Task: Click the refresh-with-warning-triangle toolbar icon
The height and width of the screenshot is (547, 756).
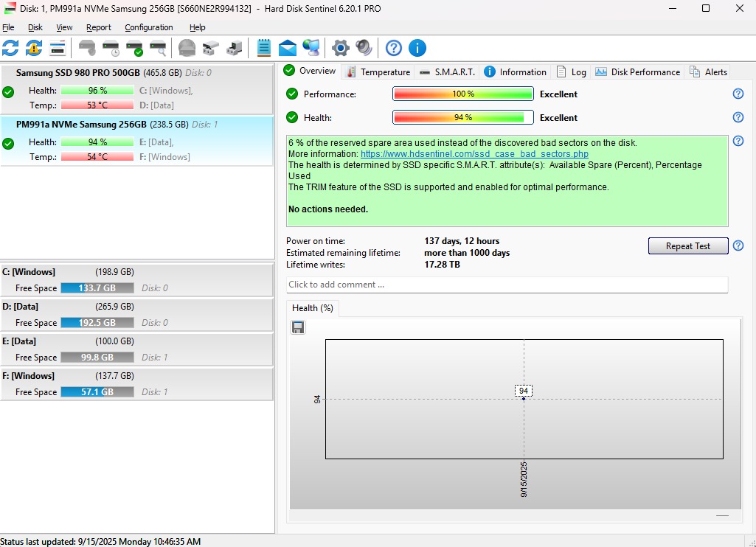Action: (x=34, y=48)
